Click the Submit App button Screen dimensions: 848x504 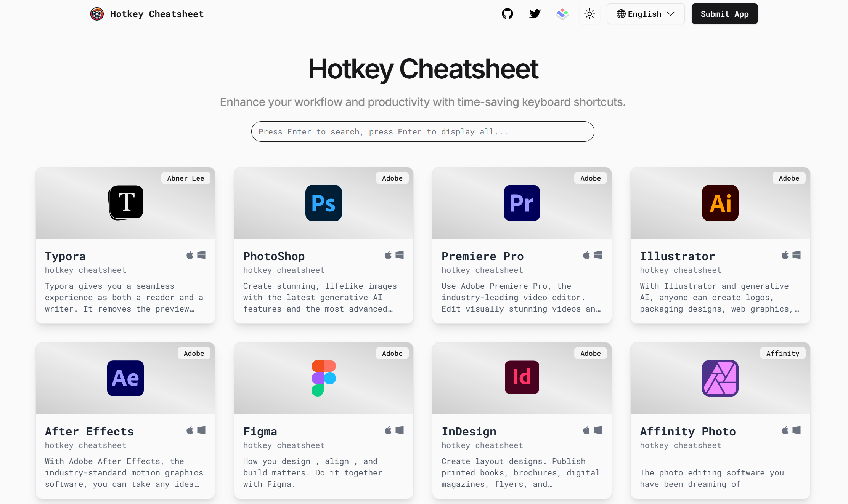coord(724,14)
